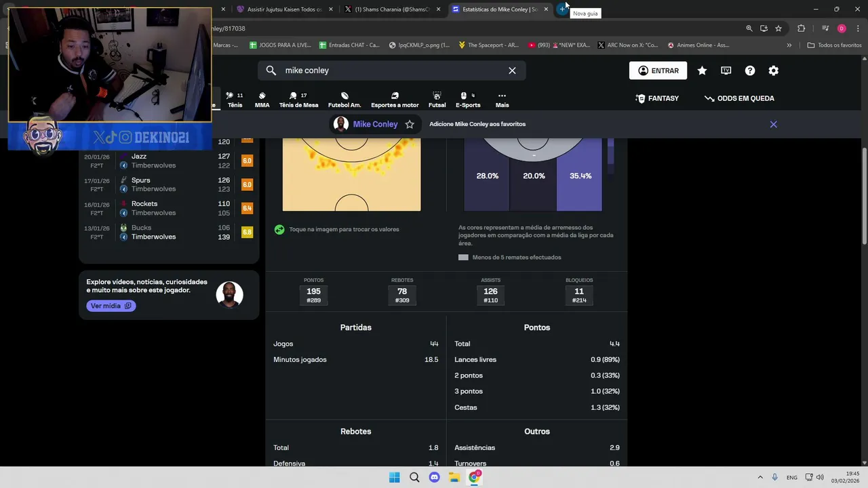This screenshot has width=868, height=488.
Task: Open ODDS EM QUEDA link
Action: coord(739,98)
